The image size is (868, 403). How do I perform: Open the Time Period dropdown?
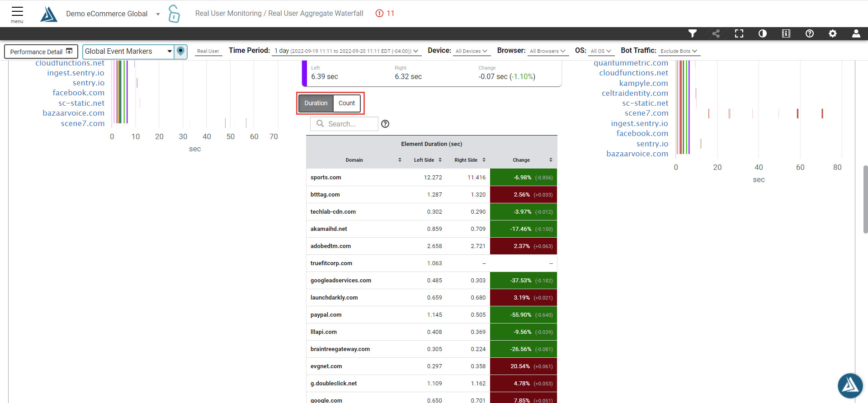[x=346, y=51]
